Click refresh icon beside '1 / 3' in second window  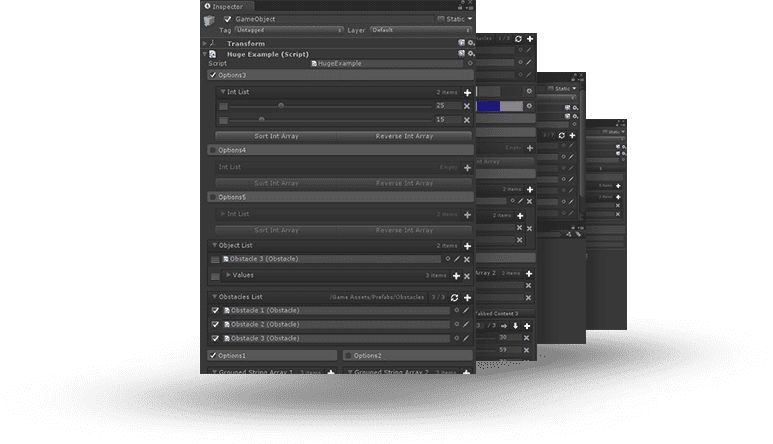[519, 38]
